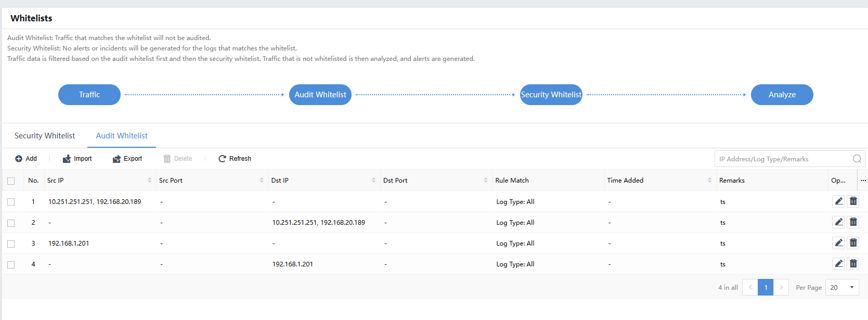Screen dimensions: 868x320
Task: Click the Export toolbar button
Action: pos(127,159)
